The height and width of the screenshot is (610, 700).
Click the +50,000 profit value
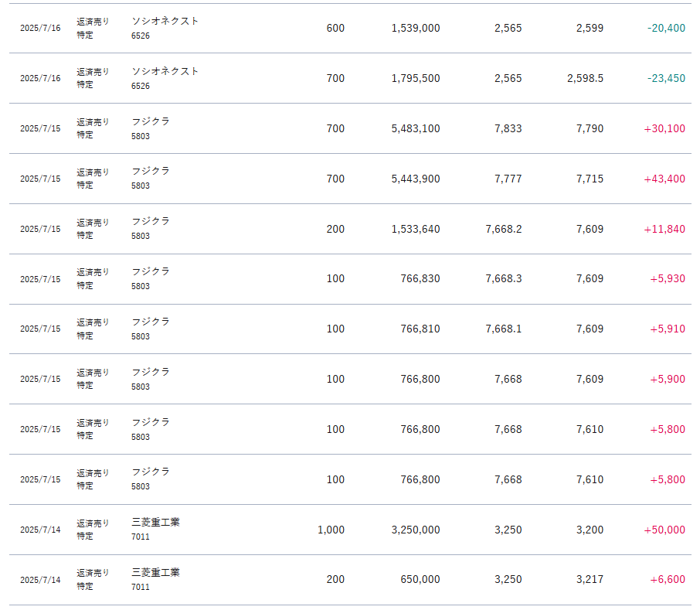tap(664, 530)
